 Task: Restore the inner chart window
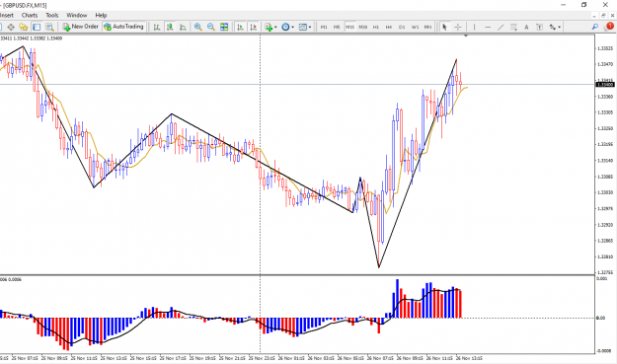point(603,16)
